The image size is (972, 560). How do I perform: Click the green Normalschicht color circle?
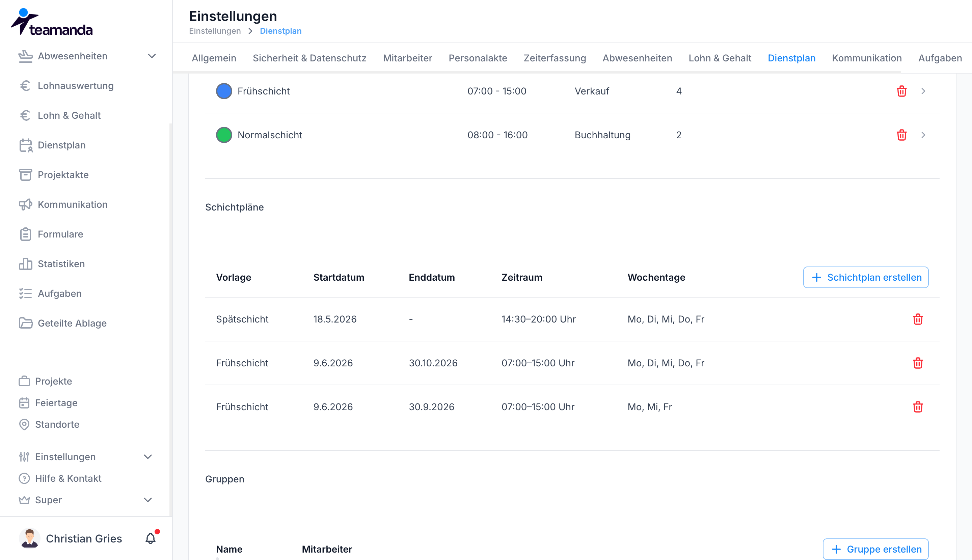[224, 135]
